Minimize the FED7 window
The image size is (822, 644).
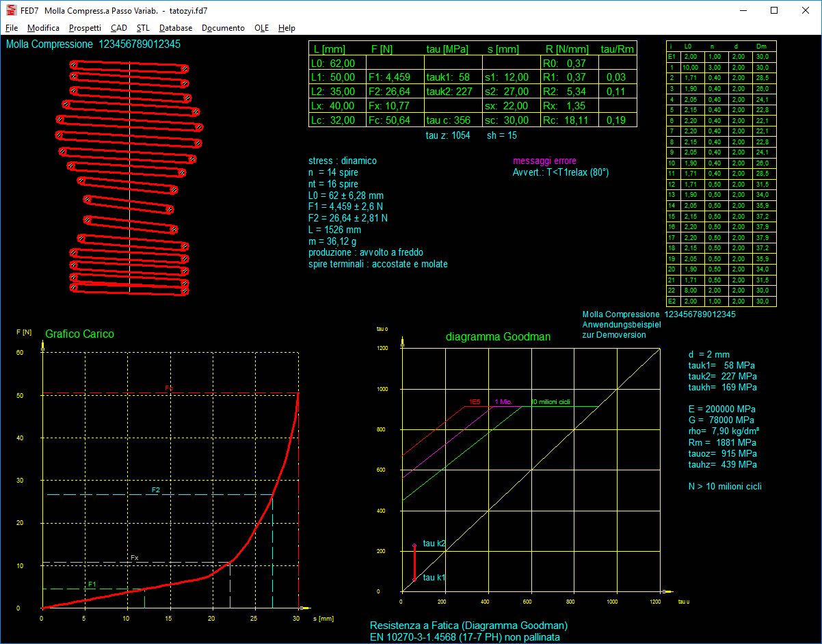point(743,10)
